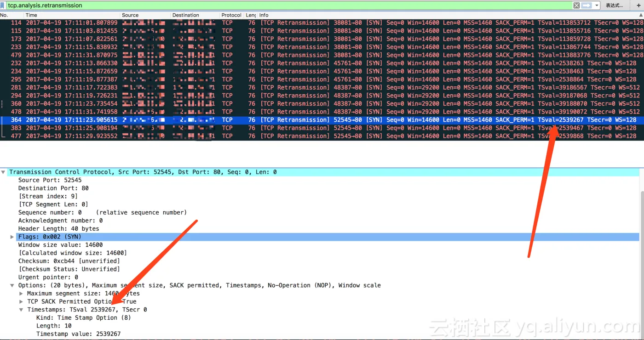Select Urgent pointer: 0 field
Image resolution: width=644 pixels, height=340 pixels.
pyautogui.click(x=48, y=278)
